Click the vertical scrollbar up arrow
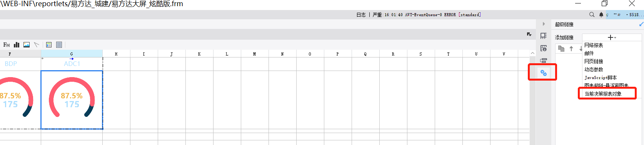 (532, 53)
